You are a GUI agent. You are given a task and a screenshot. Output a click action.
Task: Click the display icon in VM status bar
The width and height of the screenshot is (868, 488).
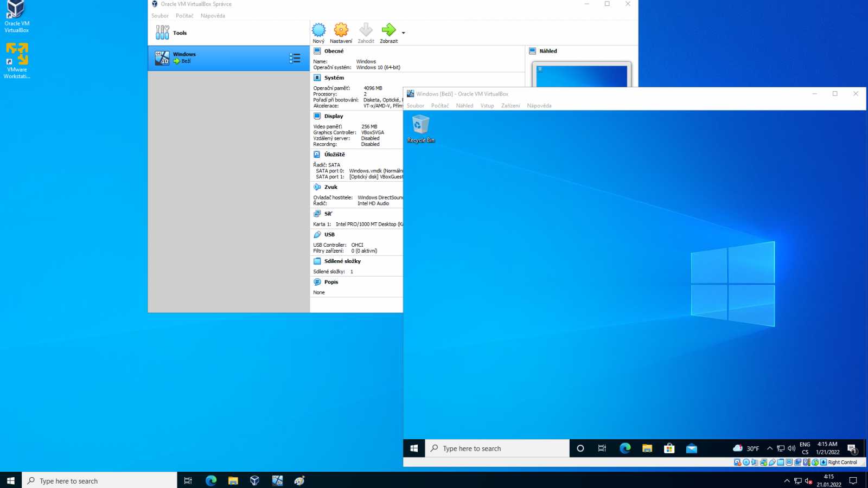[789, 463]
